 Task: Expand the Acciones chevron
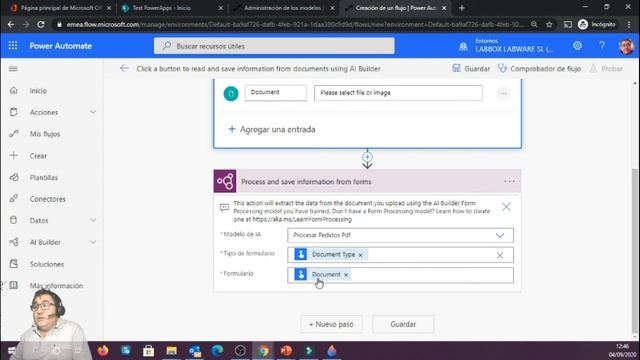click(93, 112)
